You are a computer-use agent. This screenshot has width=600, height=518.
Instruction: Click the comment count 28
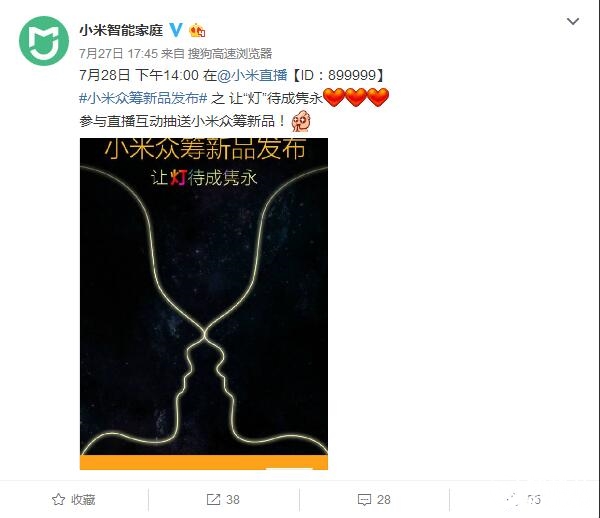[384, 500]
